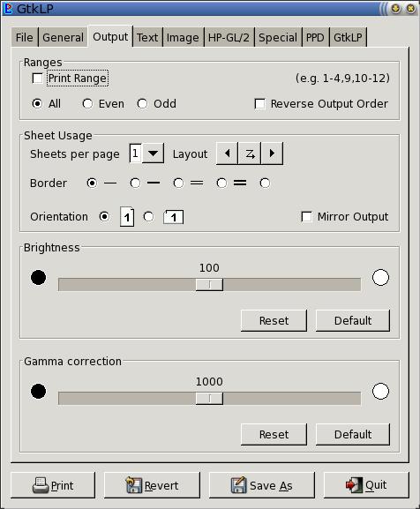Click the right arrow layout button
This screenshot has width=420, height=509.
tap(272, 153)
